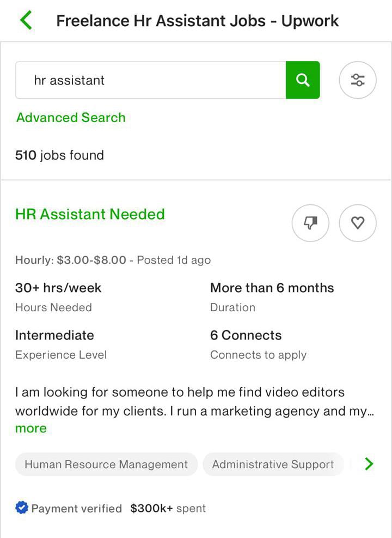Go back using the green arrow
This screenshot has height=538, width=392.
26,21
